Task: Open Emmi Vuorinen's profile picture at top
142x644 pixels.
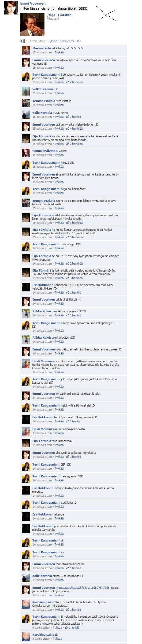Action: [11, 7]
